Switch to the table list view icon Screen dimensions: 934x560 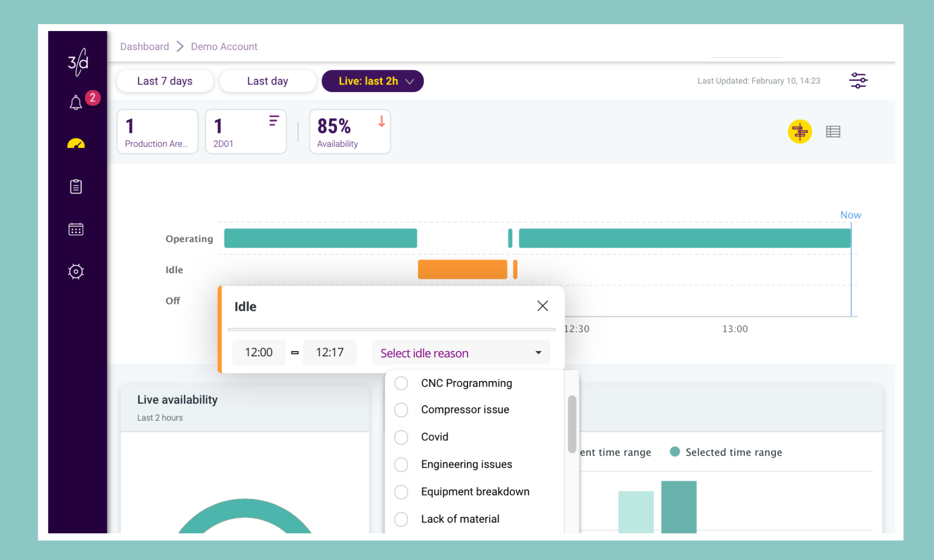tap(833, 131)
